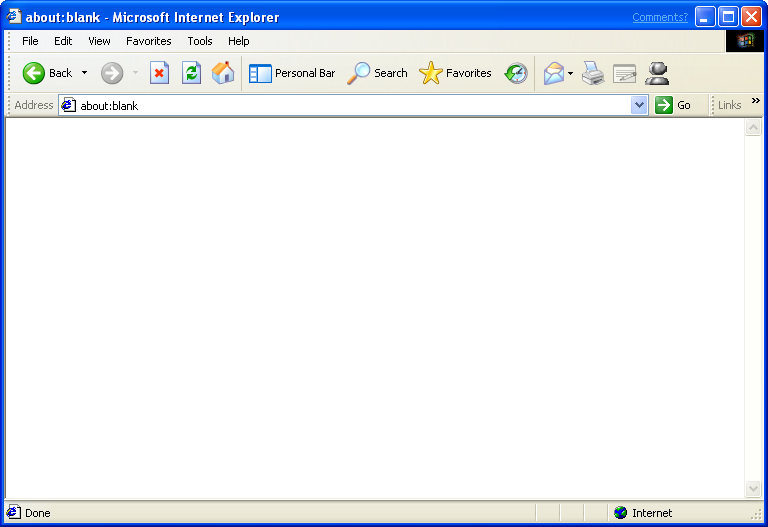Click the scrollbar down arrow

(x=753, y=488)
